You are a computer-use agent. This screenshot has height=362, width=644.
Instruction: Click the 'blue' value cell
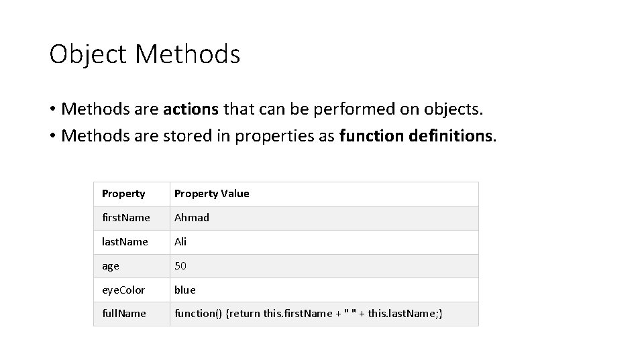click(x=325, y=290)
